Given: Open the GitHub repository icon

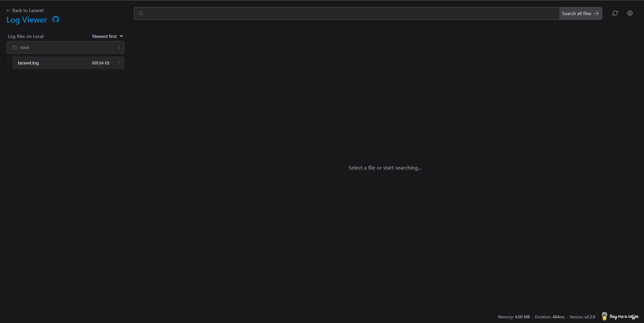Looking at the screenshot, I should 56,19.
